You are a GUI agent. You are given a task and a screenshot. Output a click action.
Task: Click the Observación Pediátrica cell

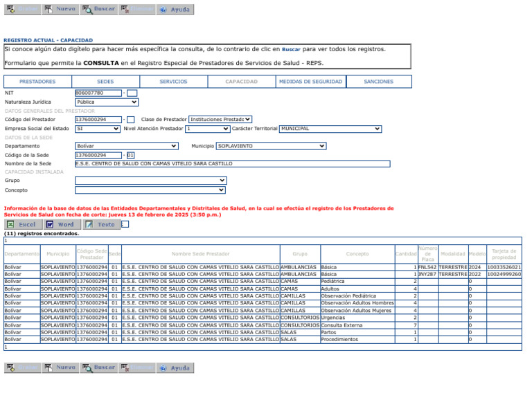357,296
